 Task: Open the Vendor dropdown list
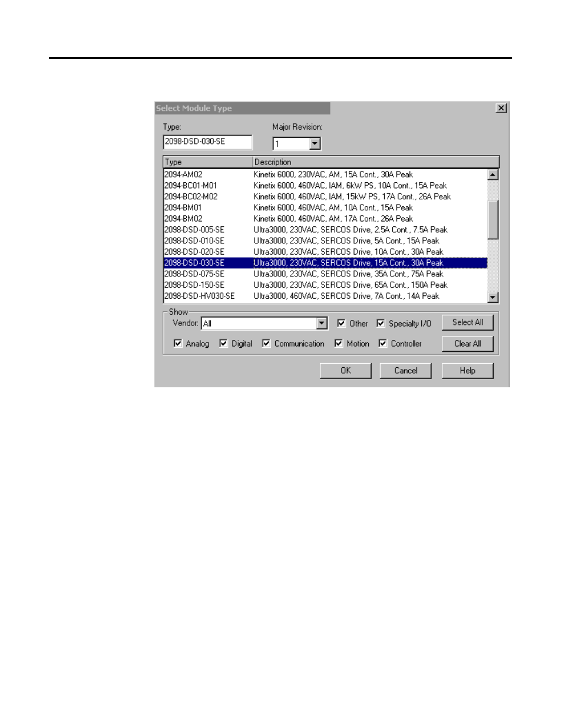322,323
